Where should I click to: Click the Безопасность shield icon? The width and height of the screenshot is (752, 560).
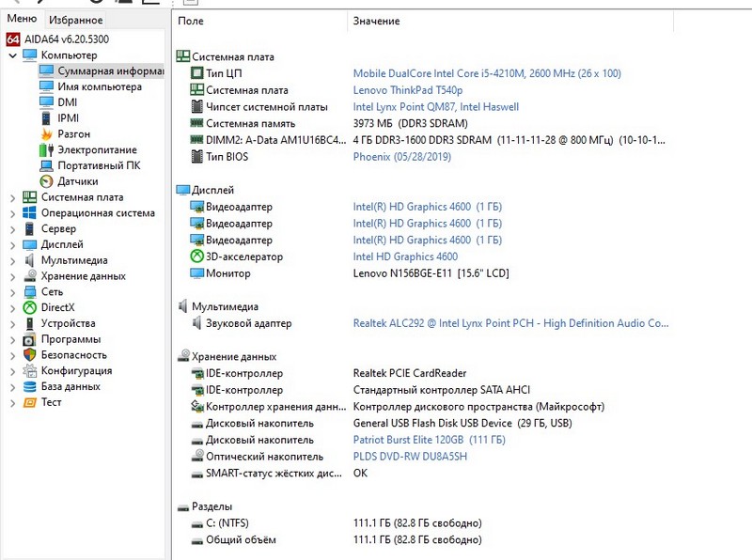tap(30, 355)
